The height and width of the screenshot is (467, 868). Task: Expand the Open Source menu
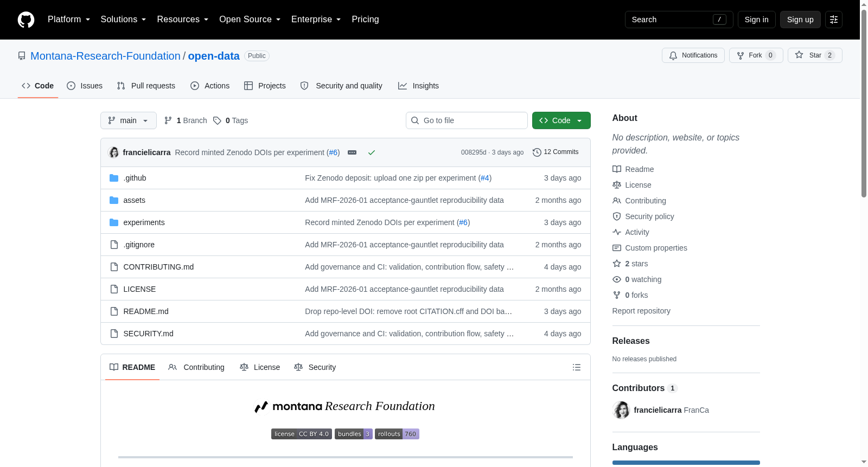click(x=250, y=20)
